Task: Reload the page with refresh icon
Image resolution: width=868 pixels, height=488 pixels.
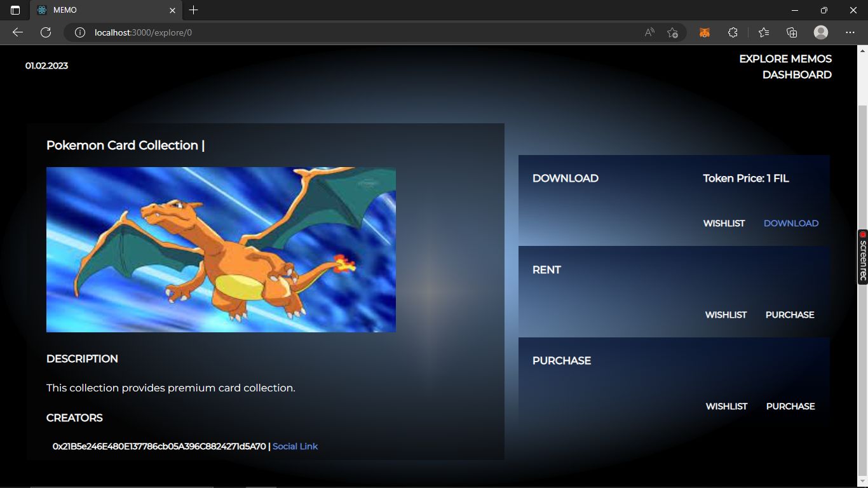Action: tap(46, 32)
